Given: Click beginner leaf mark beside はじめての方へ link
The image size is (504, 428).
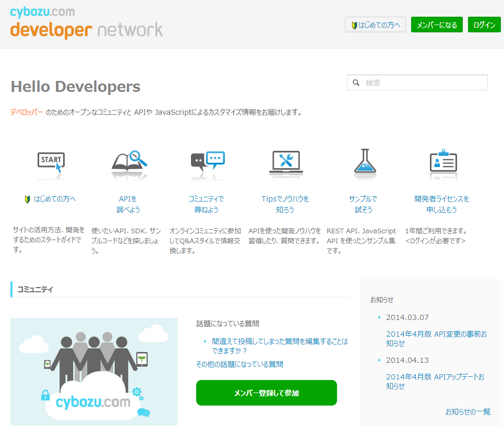Looking at the screenshot, I should click(x=27, y=199).
